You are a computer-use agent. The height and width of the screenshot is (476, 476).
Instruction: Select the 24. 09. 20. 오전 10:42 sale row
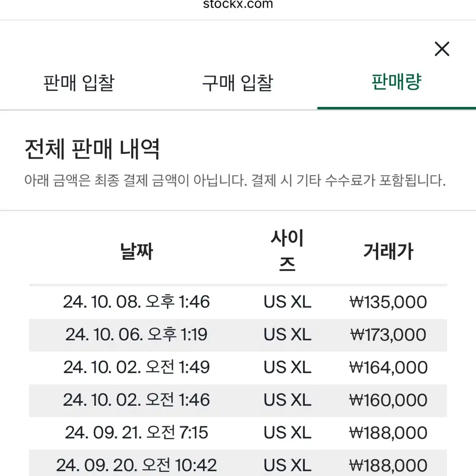pos(238,463)
